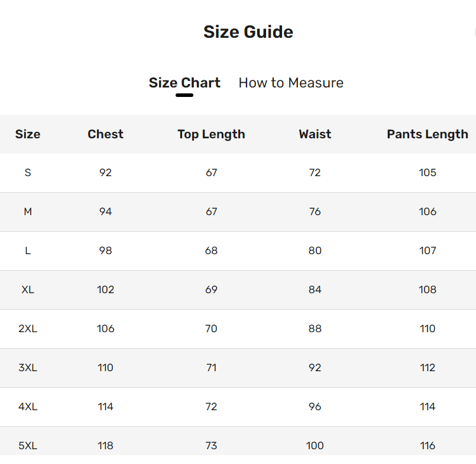Select the 4XL size row label

click(28, 407)
